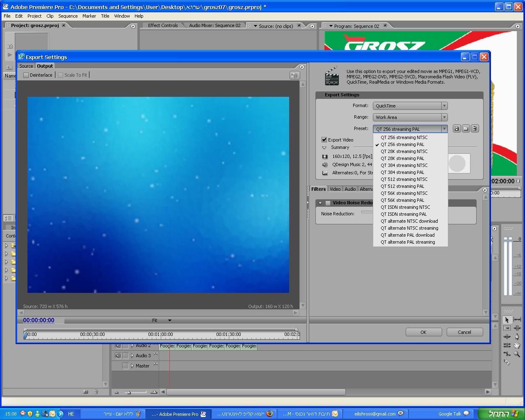
Task: Expand the Audio 3 track
Action: tap(132, 356)
